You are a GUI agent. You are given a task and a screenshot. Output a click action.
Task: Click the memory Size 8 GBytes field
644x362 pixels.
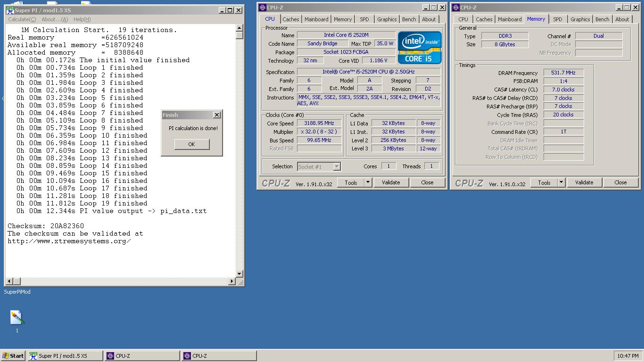click(505, 44)
